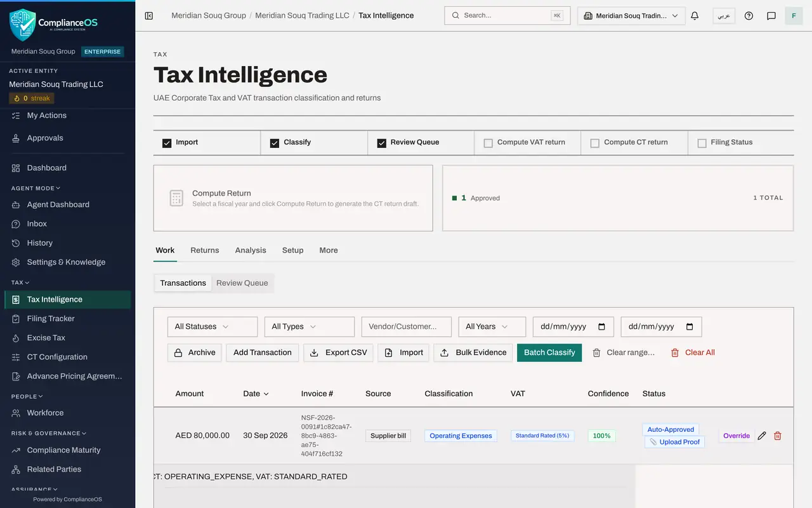Viewport: 812px width, 508px height.
Task: Check the Compute VAT return step
Action: click(x=488, y=143)
